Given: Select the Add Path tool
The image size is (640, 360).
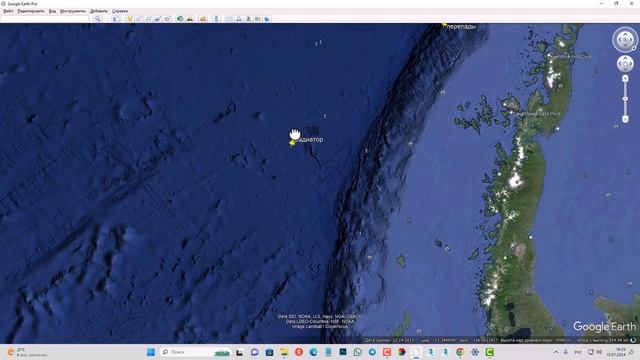Looking at the screenshot, I should 149,19.
